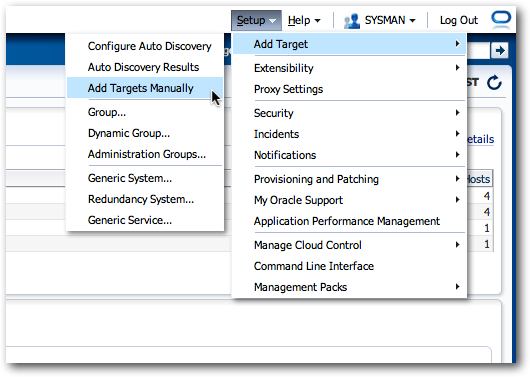The width and height of the screenshot is (530, 377).
Task: Click the Oracle logo icon
Action: click(x=501, y=19)
